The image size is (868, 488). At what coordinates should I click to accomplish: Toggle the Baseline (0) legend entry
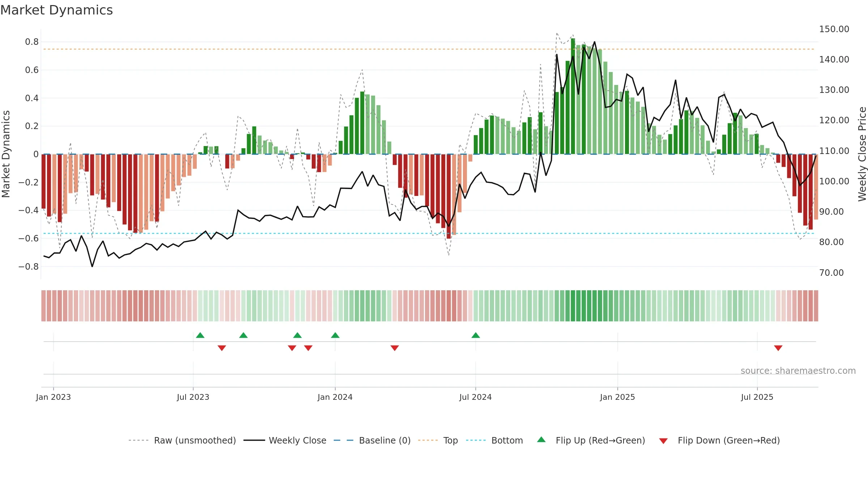[x=372, y=440]
